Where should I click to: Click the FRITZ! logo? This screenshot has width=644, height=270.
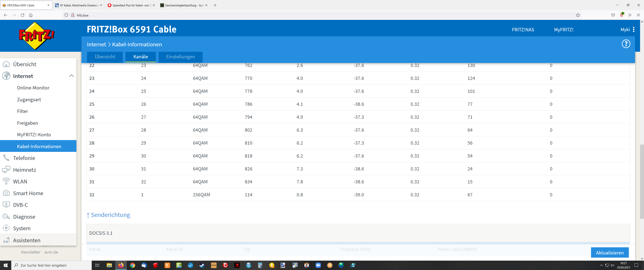(x=37, y=36)
